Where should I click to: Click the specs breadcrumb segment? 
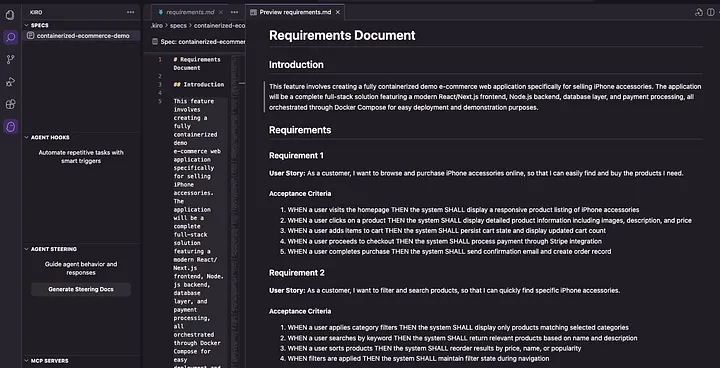[x=178, y=26]
